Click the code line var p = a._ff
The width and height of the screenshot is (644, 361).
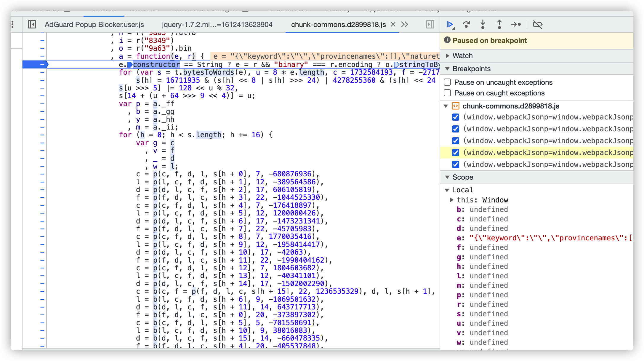(147, 104)
